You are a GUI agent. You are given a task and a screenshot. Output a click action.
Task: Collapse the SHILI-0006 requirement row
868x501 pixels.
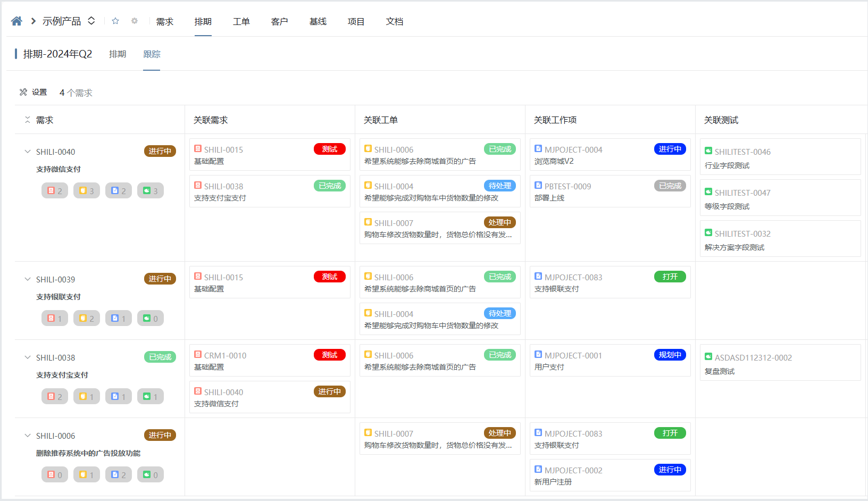[x=27, y=435]
